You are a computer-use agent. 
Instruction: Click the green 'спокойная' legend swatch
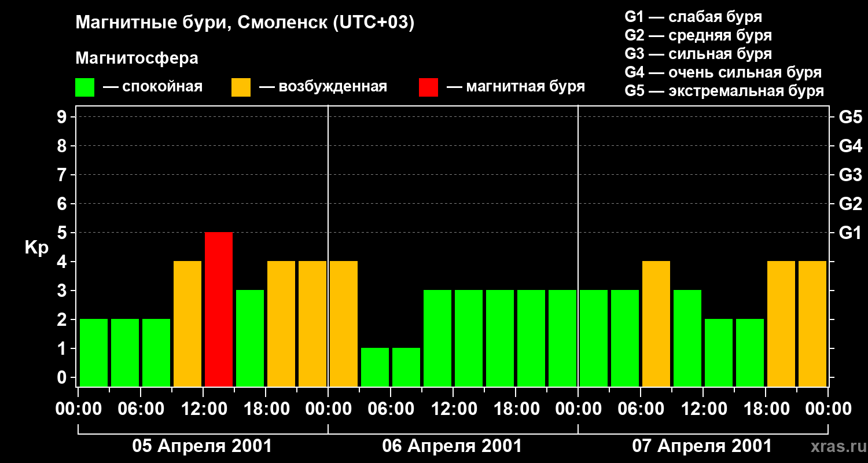tap(85, 87)
